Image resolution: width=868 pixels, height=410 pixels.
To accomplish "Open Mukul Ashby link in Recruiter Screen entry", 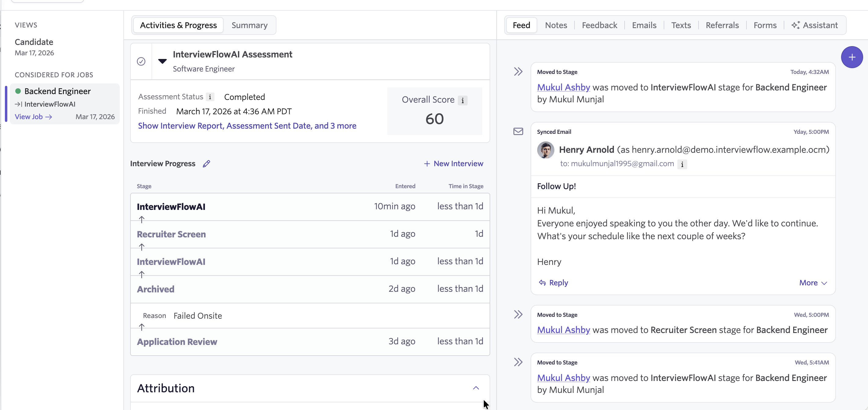I will (563, 330).
